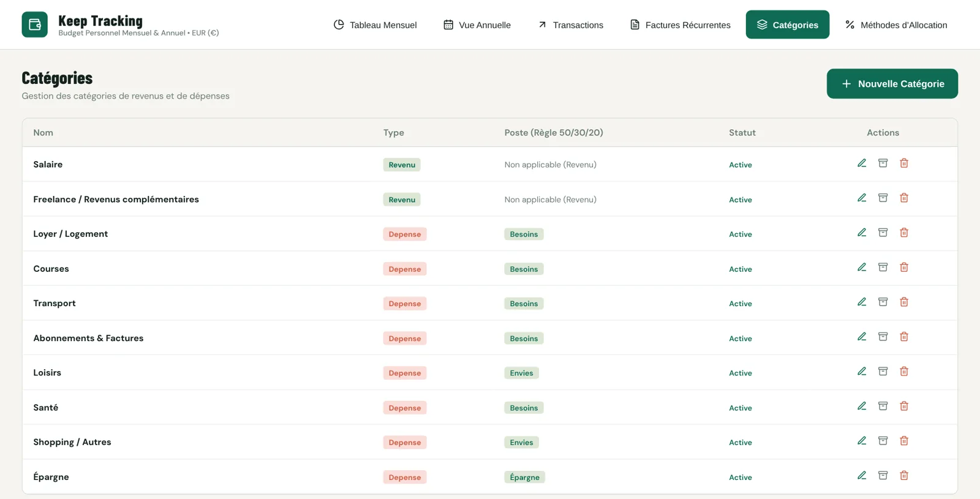Archive the Épargne category

pyautogui.click(x=883, y=475)
